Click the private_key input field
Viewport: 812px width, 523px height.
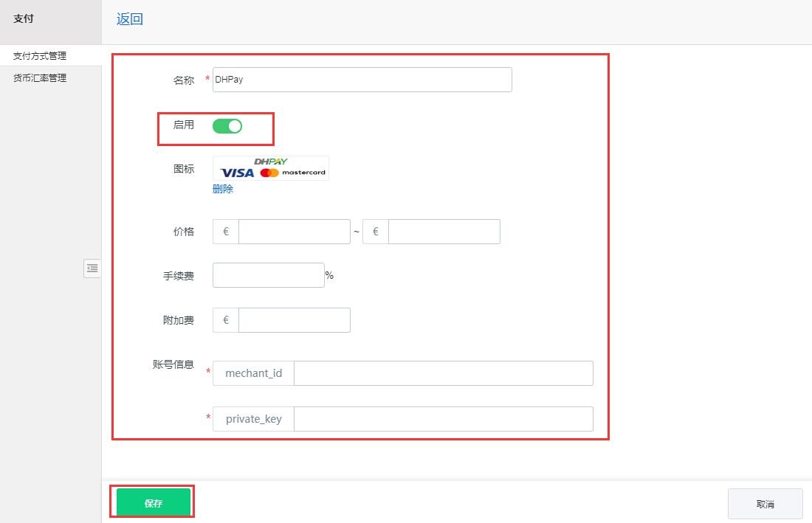click(443, 418)
